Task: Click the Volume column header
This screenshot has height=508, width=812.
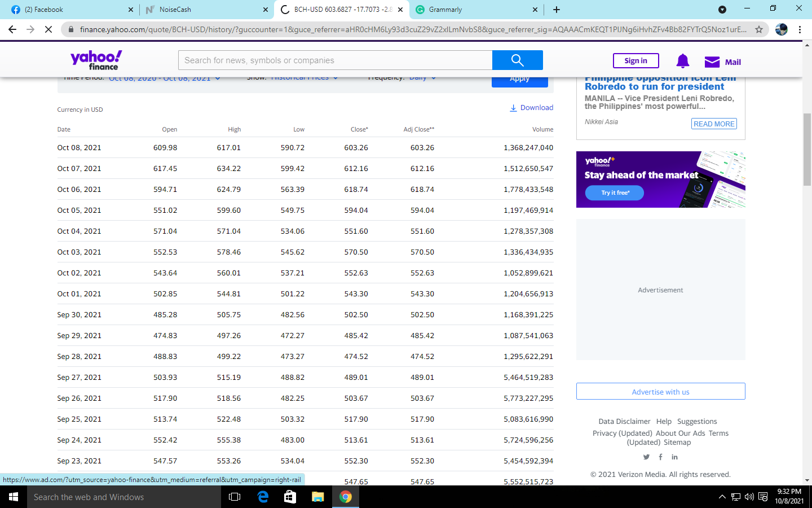Action: point(542,129)
